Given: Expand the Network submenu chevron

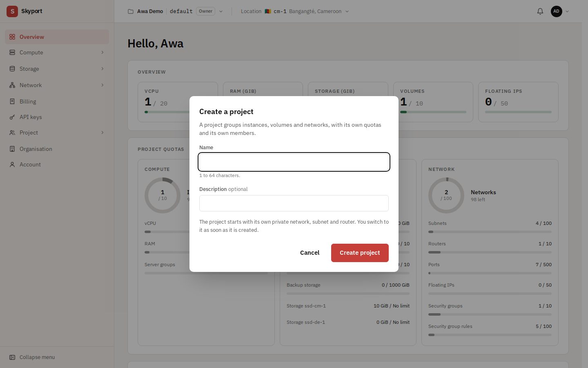Looking at the screenshot, I should click(x=102, y=85).
